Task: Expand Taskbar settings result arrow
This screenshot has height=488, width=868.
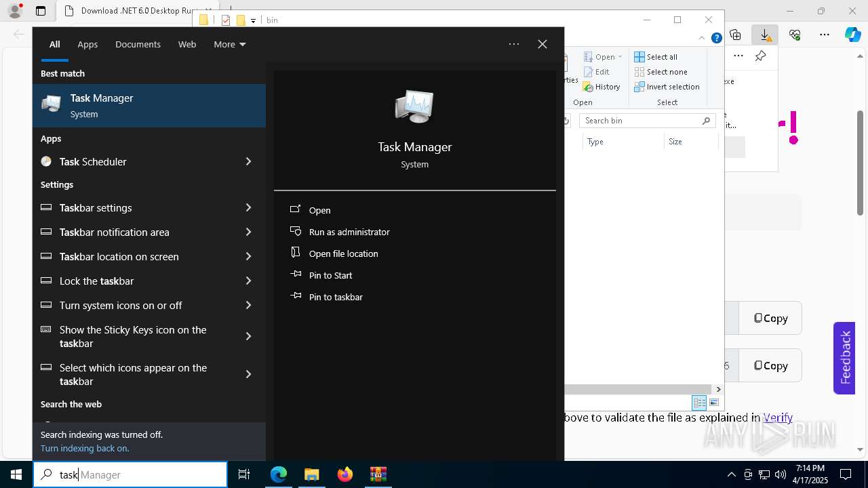Action: point(248,207)
